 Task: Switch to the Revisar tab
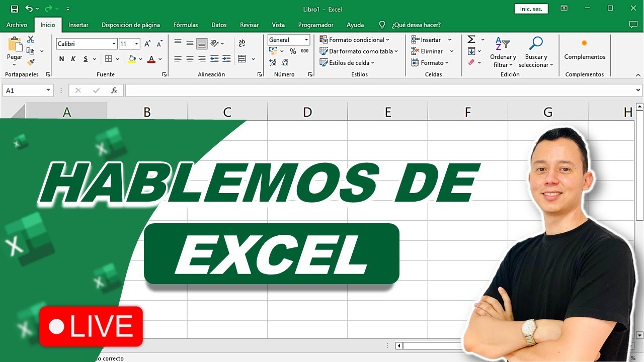pyautogui.click(x=250, y=25)
